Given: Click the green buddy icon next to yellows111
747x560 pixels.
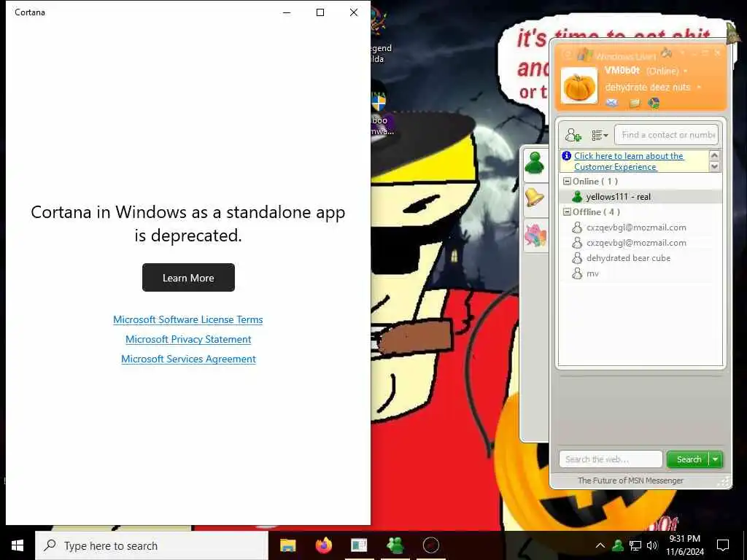Looking at the screenshot, I should pos(578,197).
